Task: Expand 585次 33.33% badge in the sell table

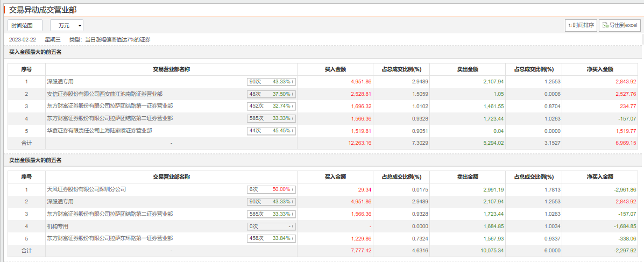Action: click(272, 214)
